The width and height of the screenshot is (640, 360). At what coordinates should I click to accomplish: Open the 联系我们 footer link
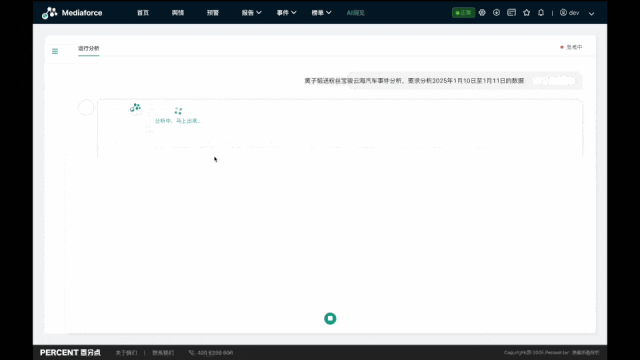point(163,353)
